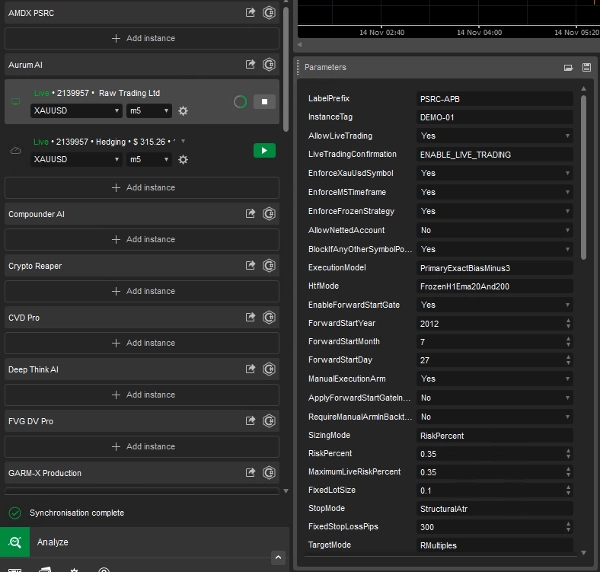The height and width of the screenshot is (572, 600).
Task: Open Compounder AI export/share icon
Action: click(250, 213)
